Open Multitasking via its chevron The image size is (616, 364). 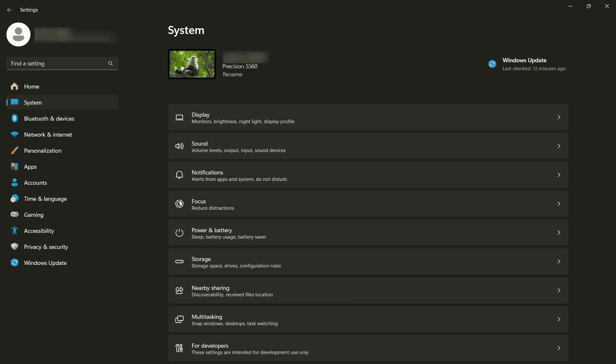click(x=559, y=319)
